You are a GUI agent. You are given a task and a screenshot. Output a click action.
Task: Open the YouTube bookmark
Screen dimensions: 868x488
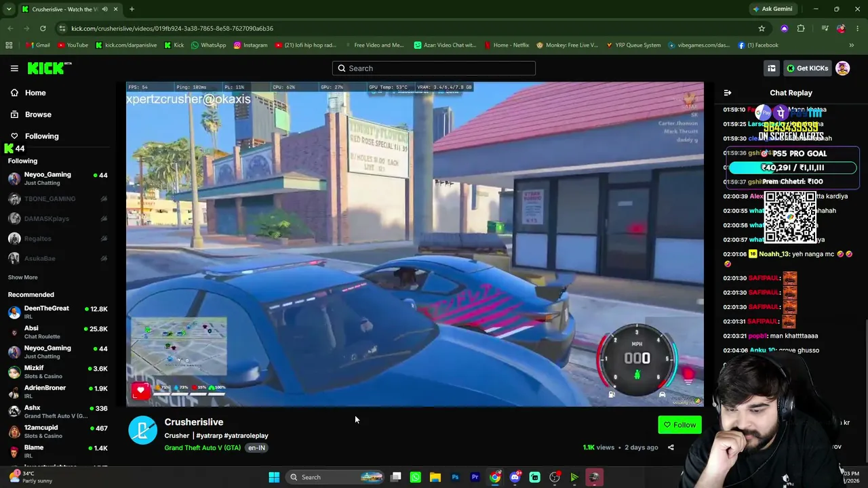[x=73, y=45]
